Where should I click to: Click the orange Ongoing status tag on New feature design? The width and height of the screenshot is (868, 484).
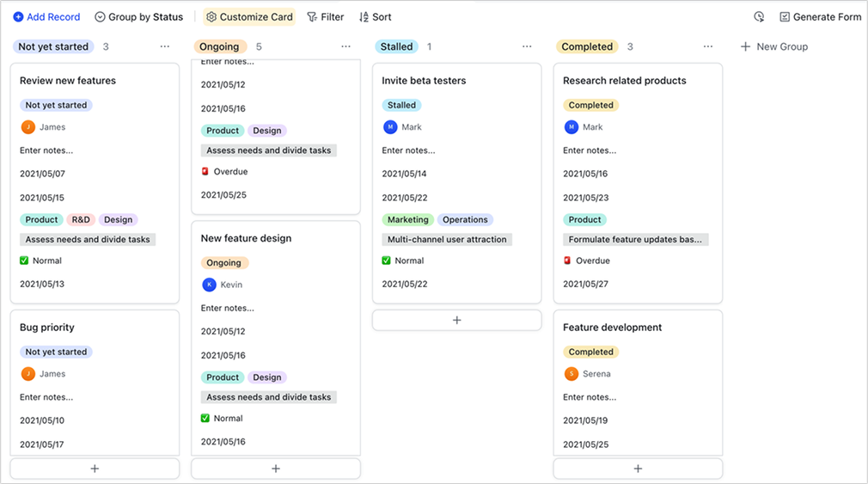click(224, 263)
